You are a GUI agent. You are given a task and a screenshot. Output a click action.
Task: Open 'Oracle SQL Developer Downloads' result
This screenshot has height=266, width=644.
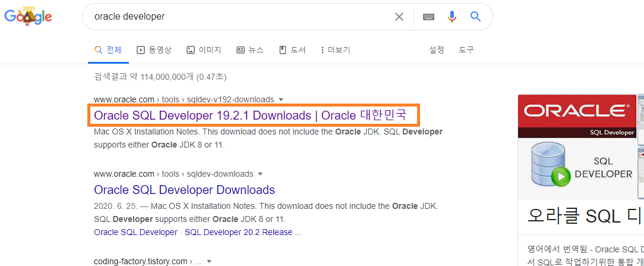point(184,190)
